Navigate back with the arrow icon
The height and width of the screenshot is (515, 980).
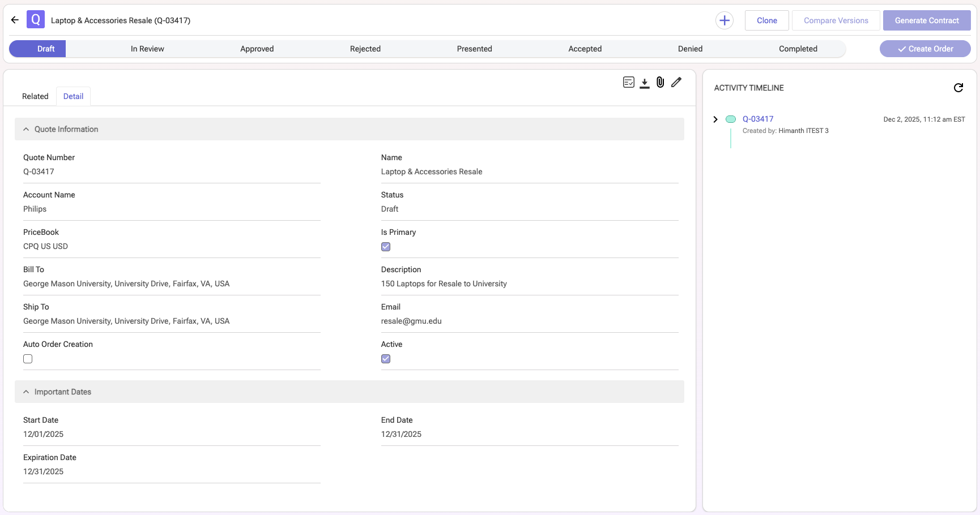[x=14, y=20]
